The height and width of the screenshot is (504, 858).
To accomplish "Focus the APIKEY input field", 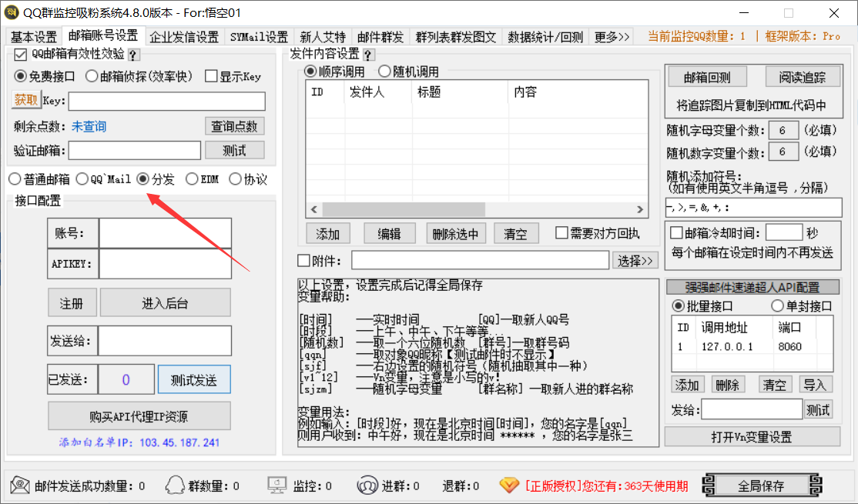I will 166,264.
